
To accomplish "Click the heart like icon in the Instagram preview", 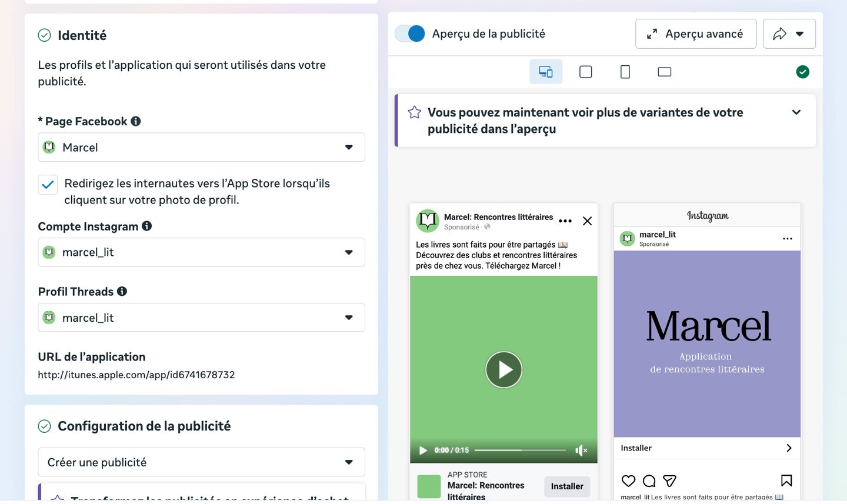I will (629, 481).
